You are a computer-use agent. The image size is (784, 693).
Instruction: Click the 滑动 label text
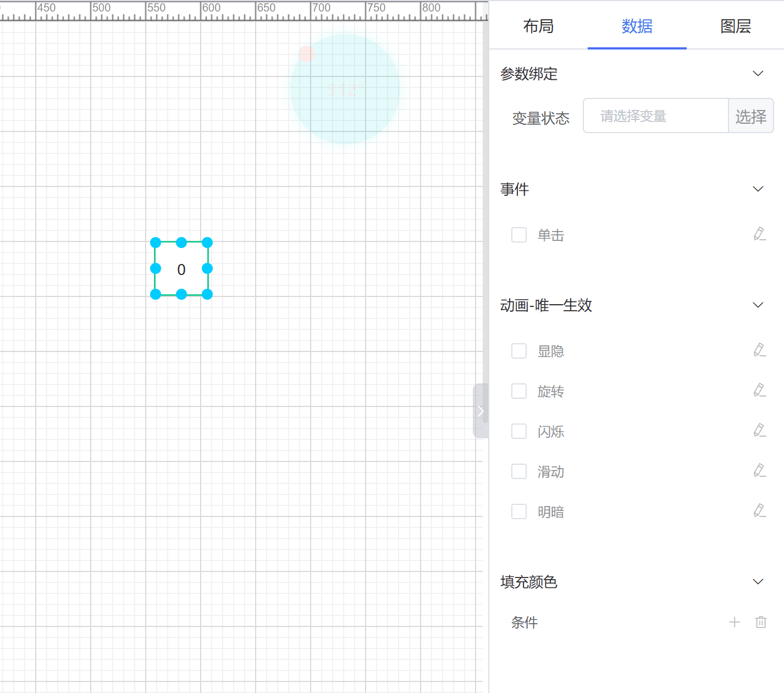pyautogui.click(x=551, y=472)
